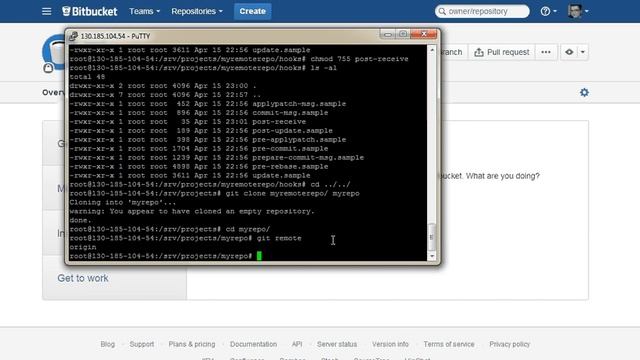The height and width of the screenshot is (360, 640).
Task: Click the 'pre-commit.sample' file row
Action: 199,149
